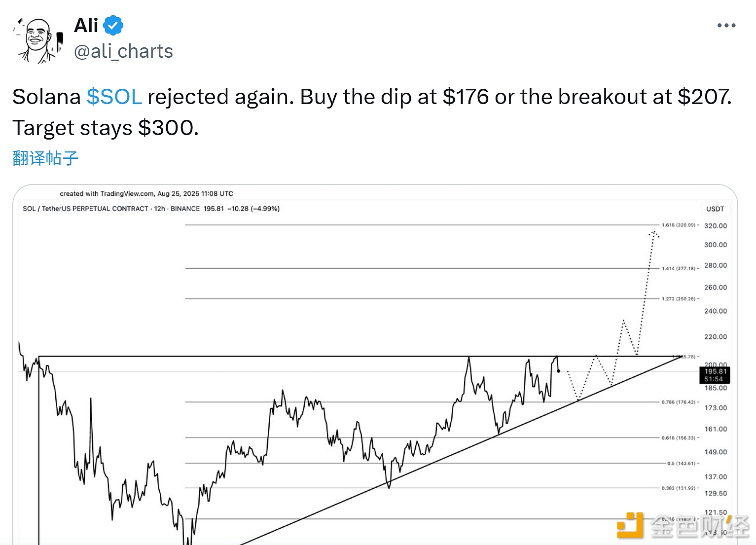Screen dimensions: 756x545
Task: Click the blue verified badge
Action: pos(113,26)
